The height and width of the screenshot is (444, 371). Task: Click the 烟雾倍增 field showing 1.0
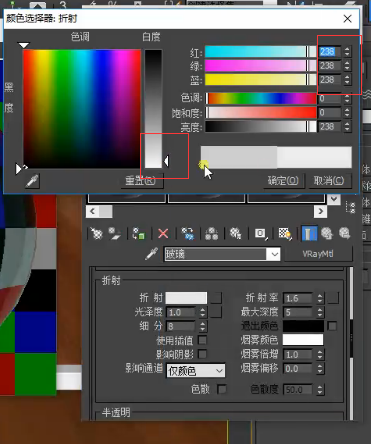pos(298,354)
